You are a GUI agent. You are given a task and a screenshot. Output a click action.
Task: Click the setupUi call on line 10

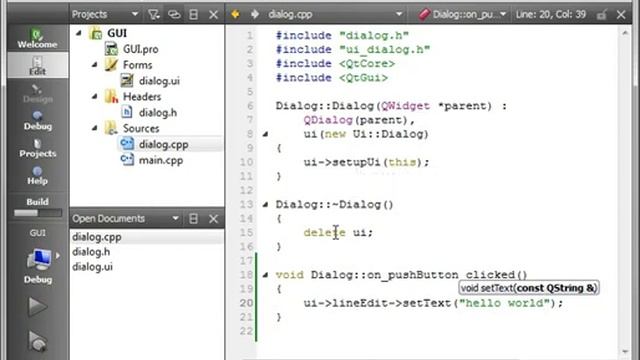[356, 162]
